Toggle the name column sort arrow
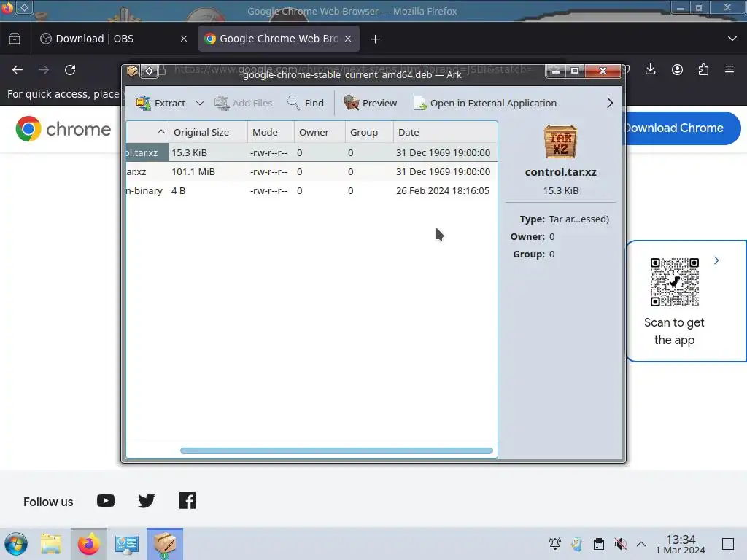Screen dimensions: 747x560 point(161,132)
